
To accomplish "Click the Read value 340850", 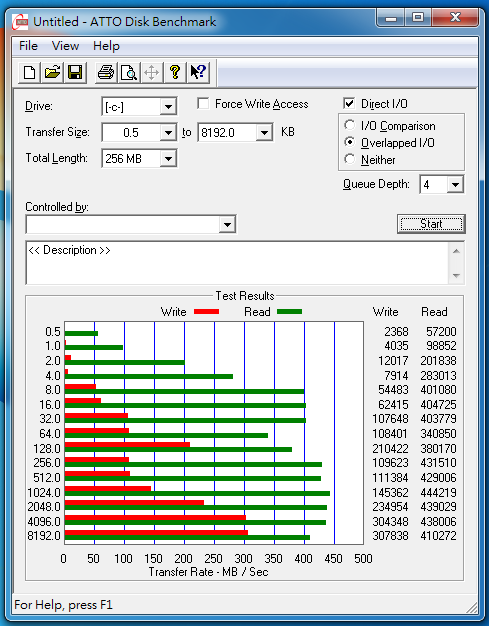I will [x=438, y=434].
